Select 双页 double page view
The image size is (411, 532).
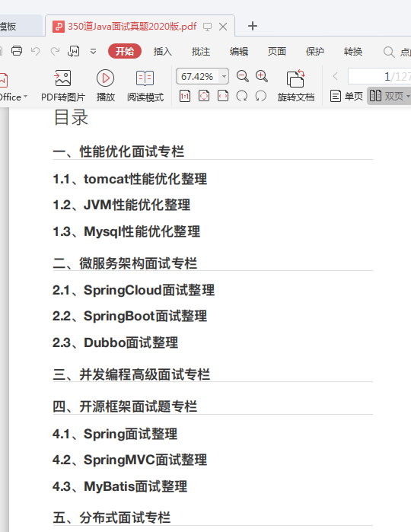(x=389, y=97)
